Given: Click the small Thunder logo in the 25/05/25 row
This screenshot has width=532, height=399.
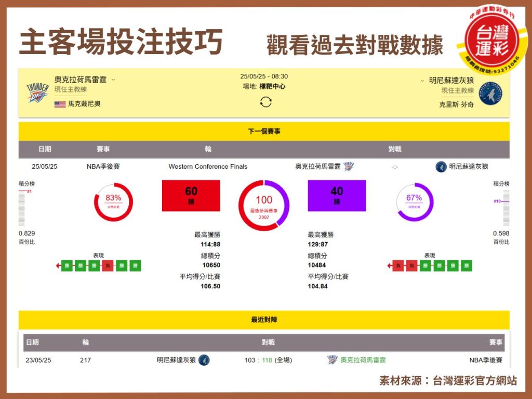Looking at the screenshot, I should coord(349,166).
